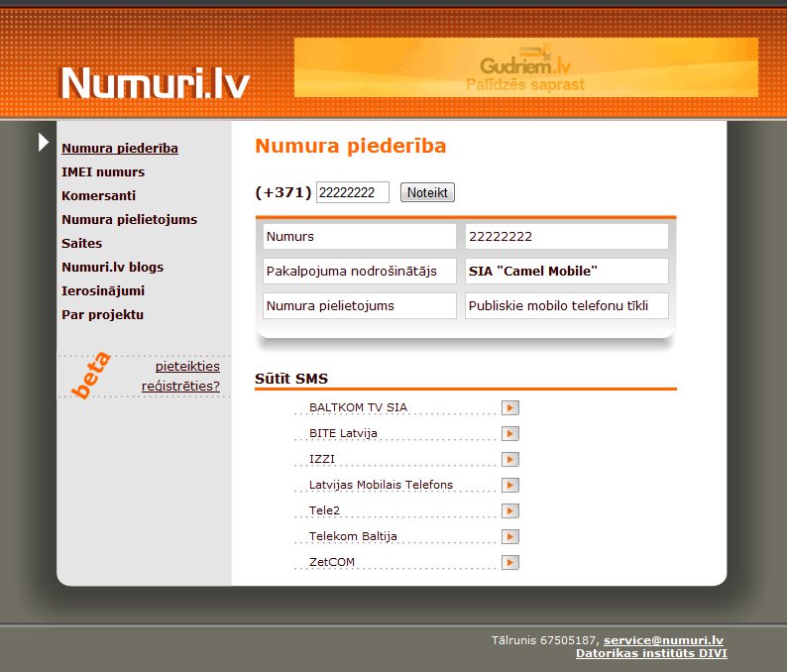Select the Tele2 operator name
This screenshot has height=672, width=787.
click(x=324, y=510)
